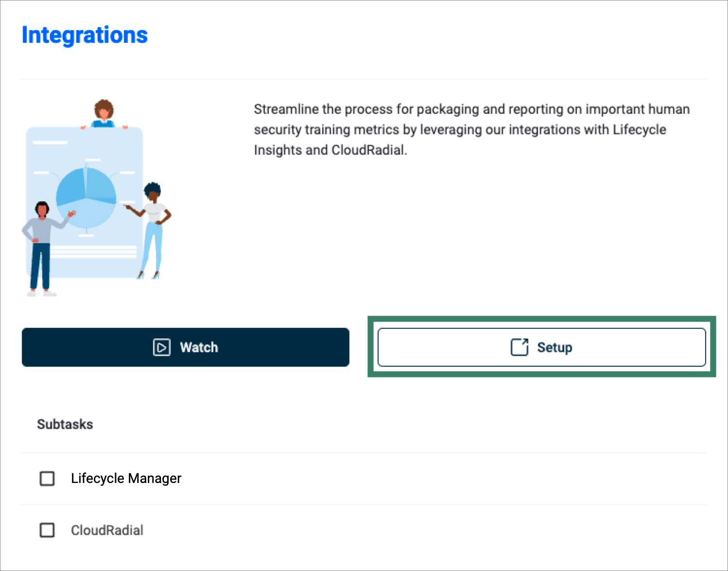Open Setup for integrations
Viewport: 728px width, 571px height.
pos(541,347)
